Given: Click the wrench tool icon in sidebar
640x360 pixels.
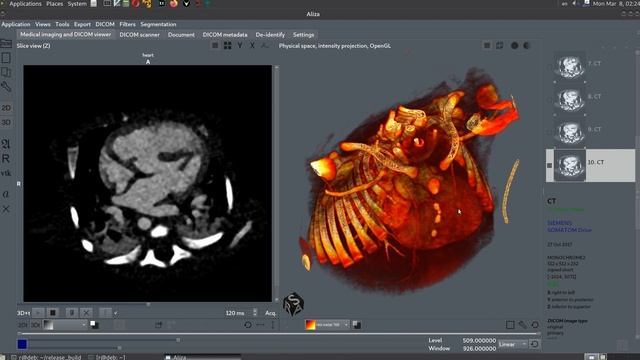Looking at the screenshot, I should pyautogui.click(x=6, y=87).
